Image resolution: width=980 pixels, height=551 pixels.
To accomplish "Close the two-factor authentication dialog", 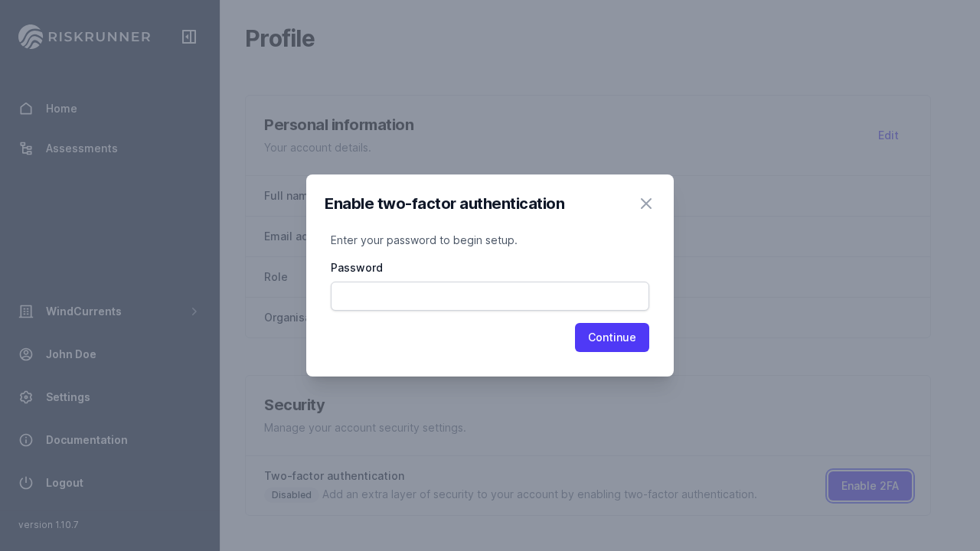I will (x=646, y=204).
